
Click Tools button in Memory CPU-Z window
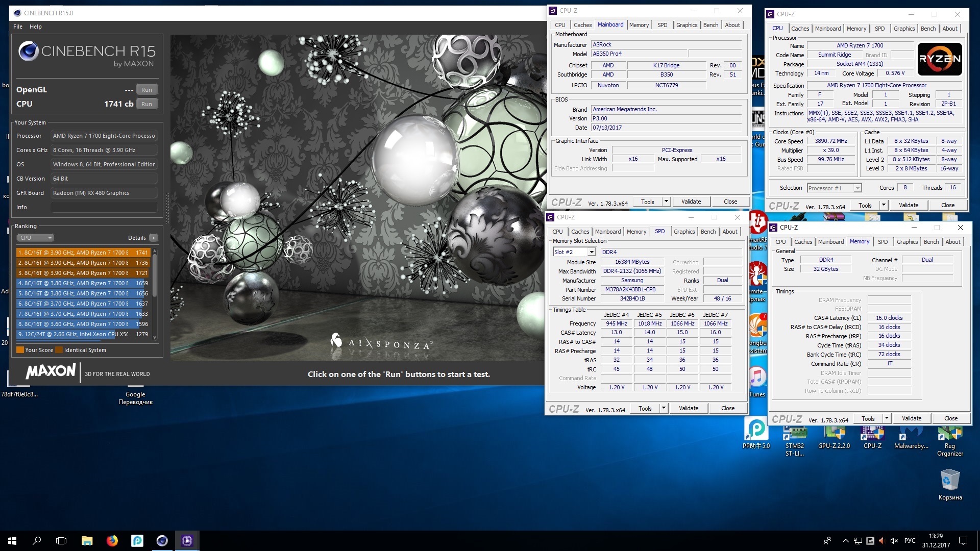[868, 418]
